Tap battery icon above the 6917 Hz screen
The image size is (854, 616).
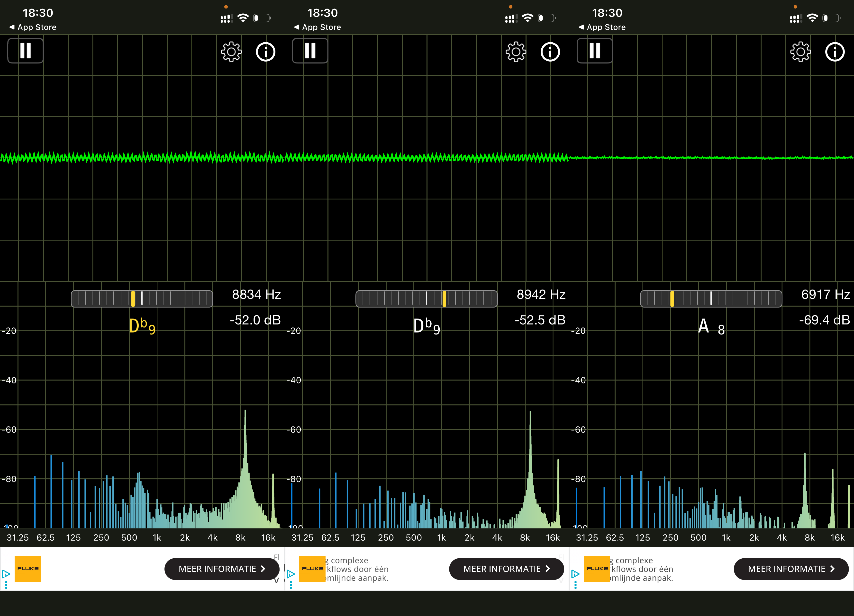(x=831, y=18)
